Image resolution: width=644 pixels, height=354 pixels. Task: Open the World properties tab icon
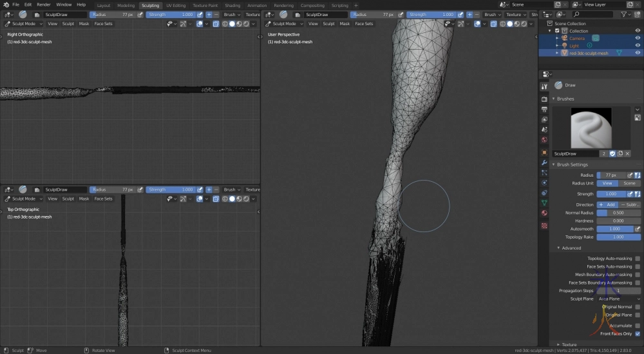click(544, 140)
